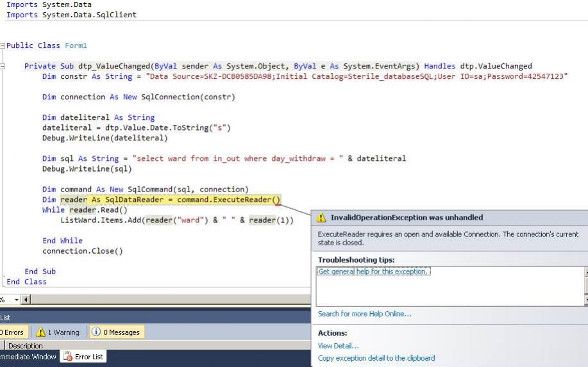Click the select ward SQL string
Screen dimensions: 588x367
(x=238, y=159)
